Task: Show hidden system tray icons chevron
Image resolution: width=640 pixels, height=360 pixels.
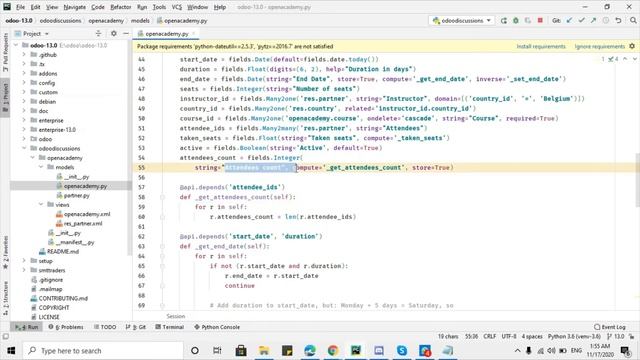Action: (x=517, y=351)
